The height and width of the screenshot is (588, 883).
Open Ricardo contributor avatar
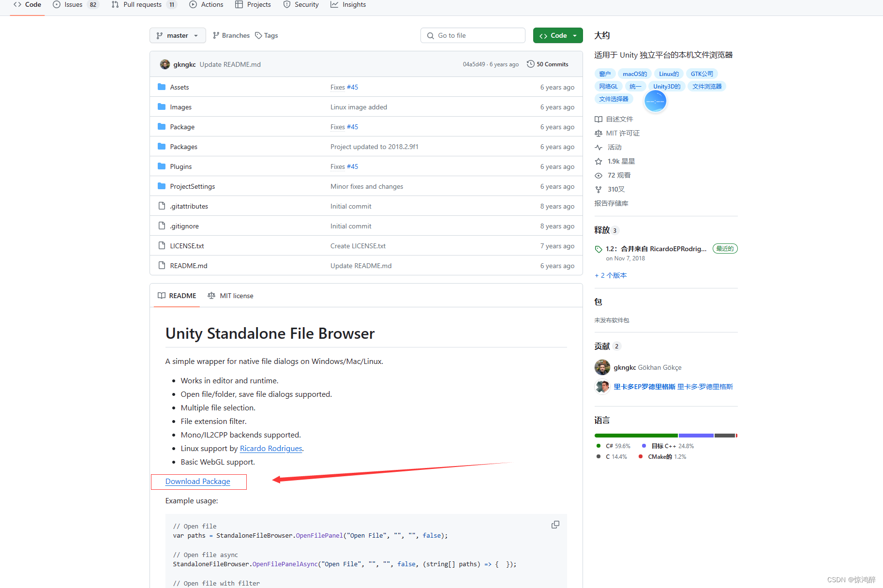pyautogui.click(x=602, y=387)
